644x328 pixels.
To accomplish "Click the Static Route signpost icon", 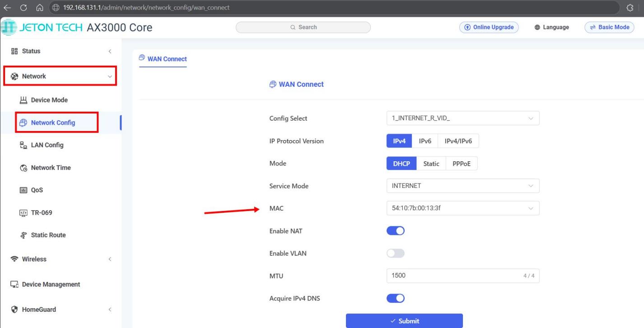I will pos(23,235).
